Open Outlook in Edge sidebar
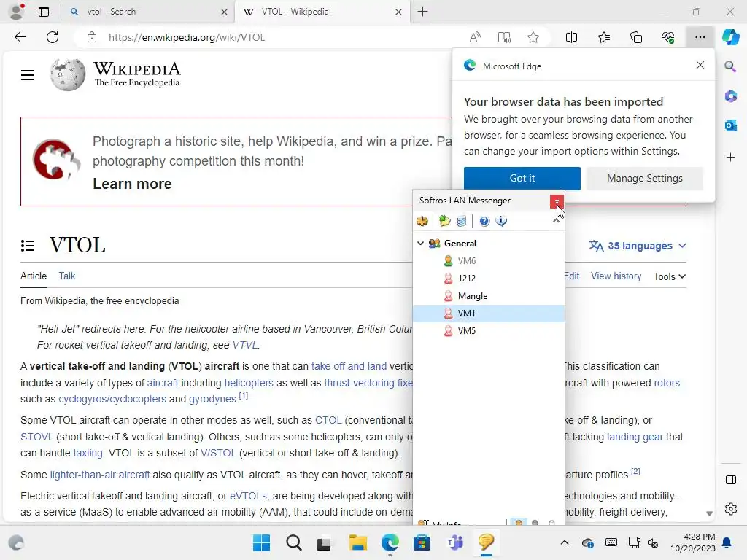The height and width of the screenshot is (560, 747). click(730, 125)
